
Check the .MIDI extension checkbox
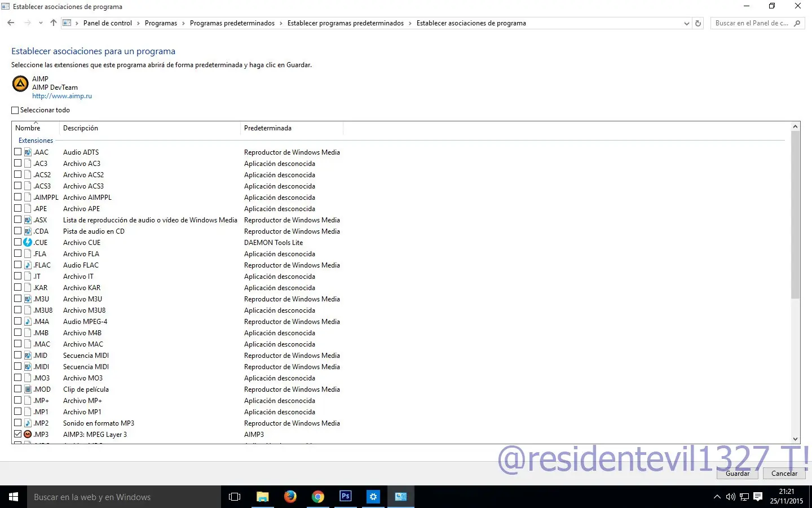pos(17,366)
